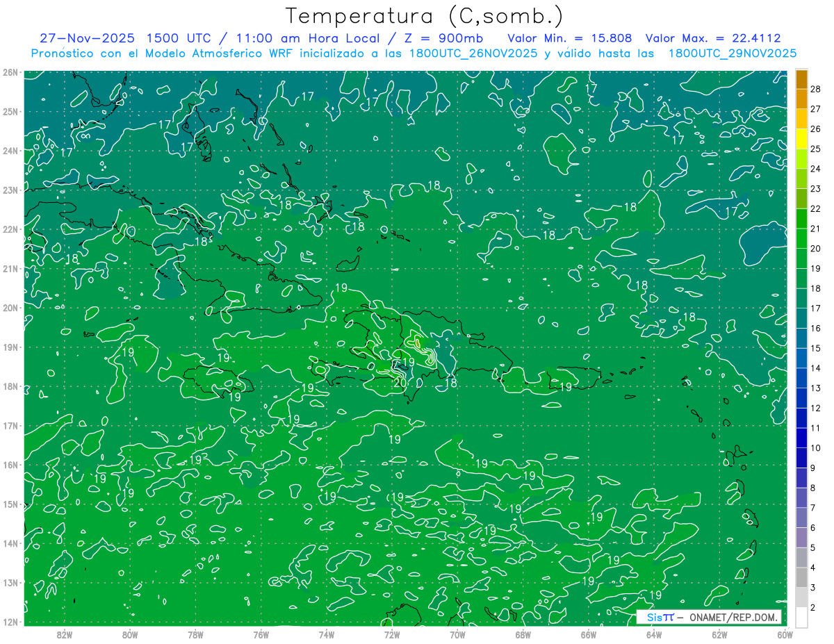Screen dimensions: 834x644
Task: Click the "Valor Min. = 15.808" value
Action: 570,38
